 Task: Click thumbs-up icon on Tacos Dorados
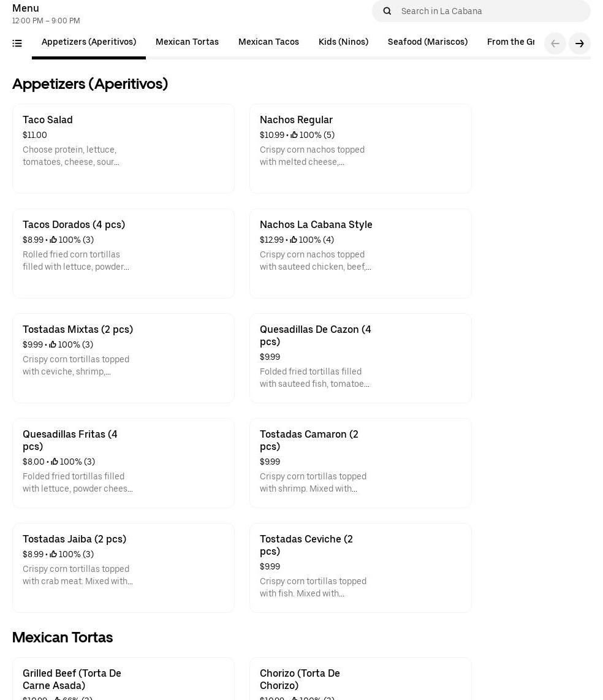[x=53, y=240]
